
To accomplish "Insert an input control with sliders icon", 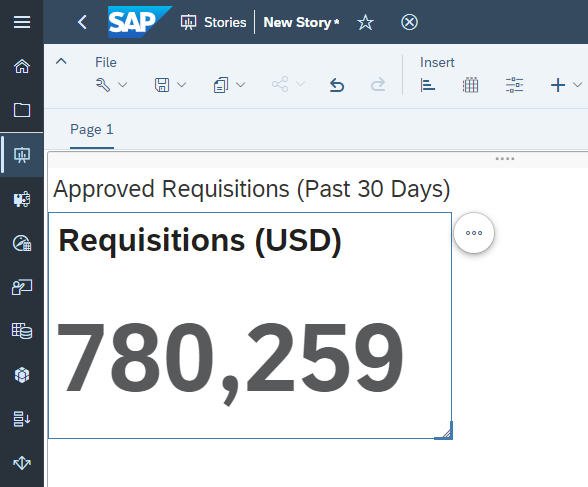I will coord(514,85).
